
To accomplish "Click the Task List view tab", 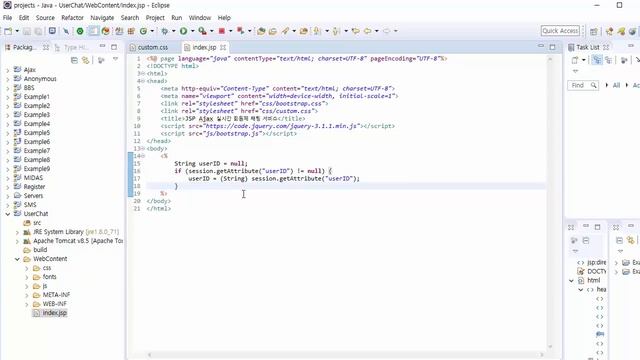I will pos(588,47).
